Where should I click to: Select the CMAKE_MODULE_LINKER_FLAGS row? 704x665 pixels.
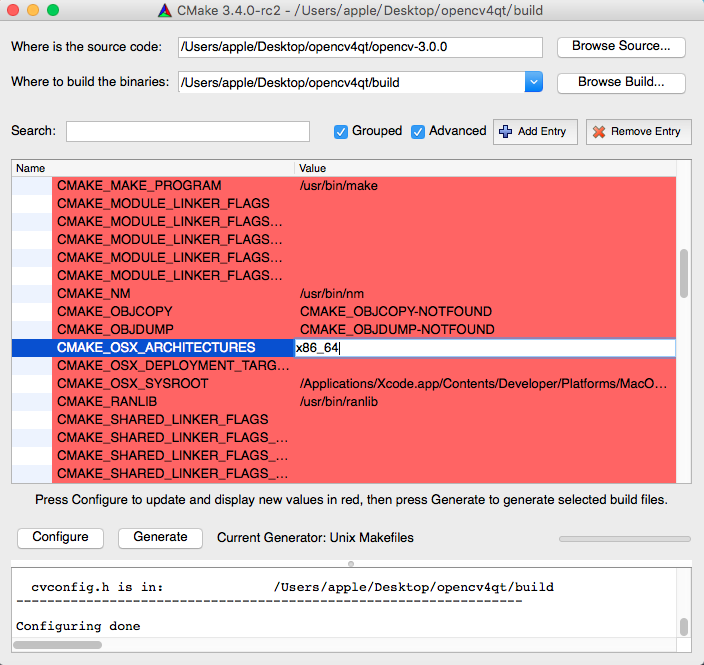(x=343, y=203)
